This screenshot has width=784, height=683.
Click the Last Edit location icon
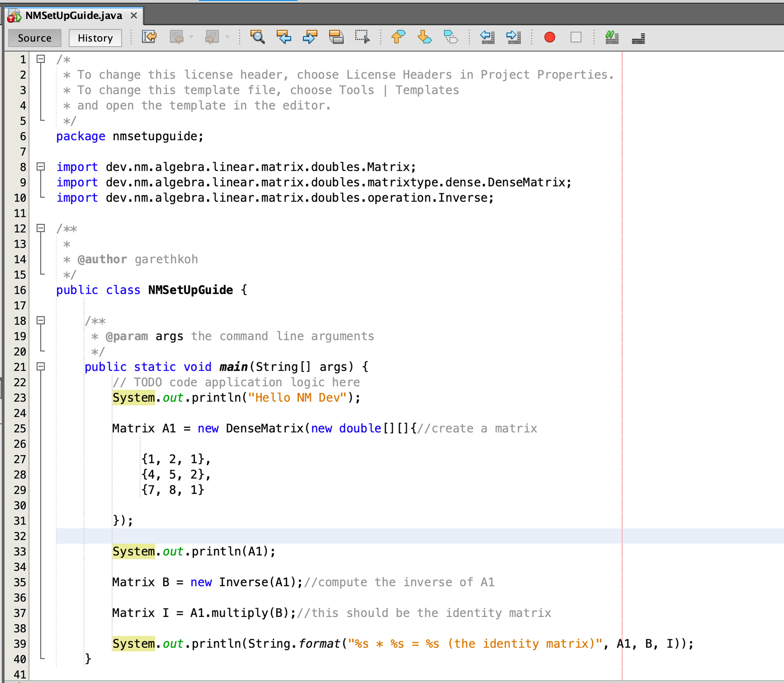(149, 37)
